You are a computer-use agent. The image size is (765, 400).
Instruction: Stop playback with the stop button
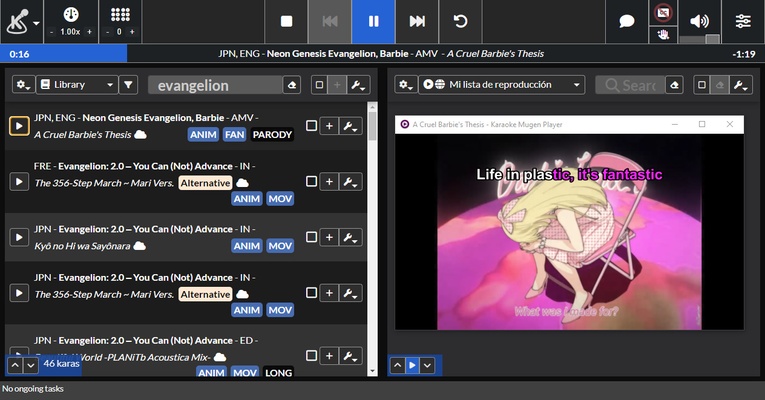point(286,21)
